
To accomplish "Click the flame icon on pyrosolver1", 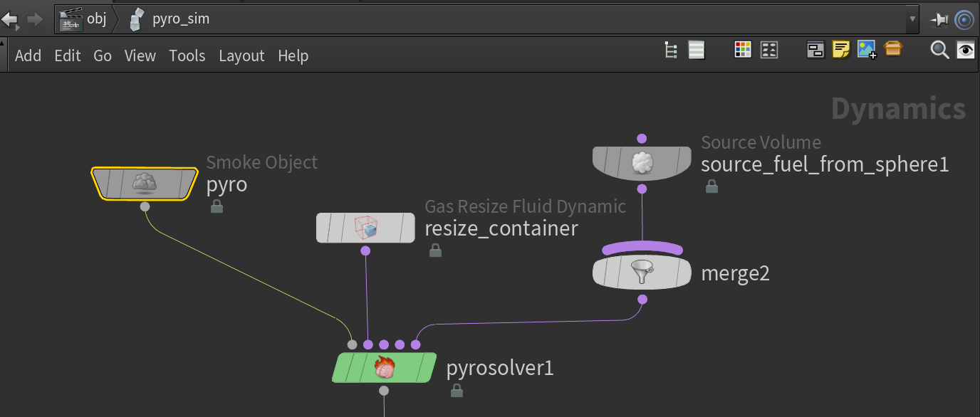I will (x=385, y=366).
